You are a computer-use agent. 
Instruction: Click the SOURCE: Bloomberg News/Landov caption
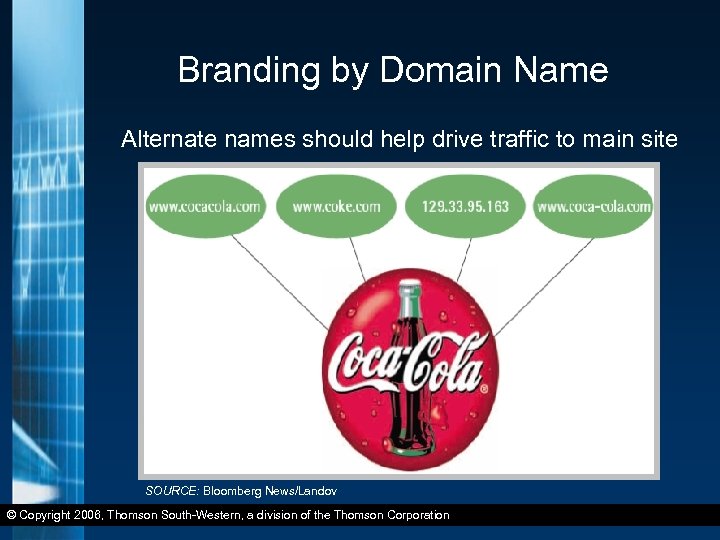241,491
